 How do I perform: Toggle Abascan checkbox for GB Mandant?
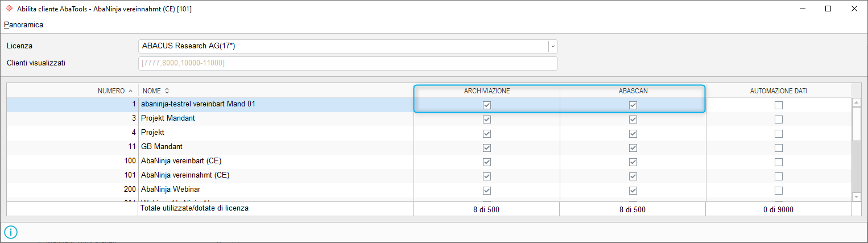[x=633, y=148]
